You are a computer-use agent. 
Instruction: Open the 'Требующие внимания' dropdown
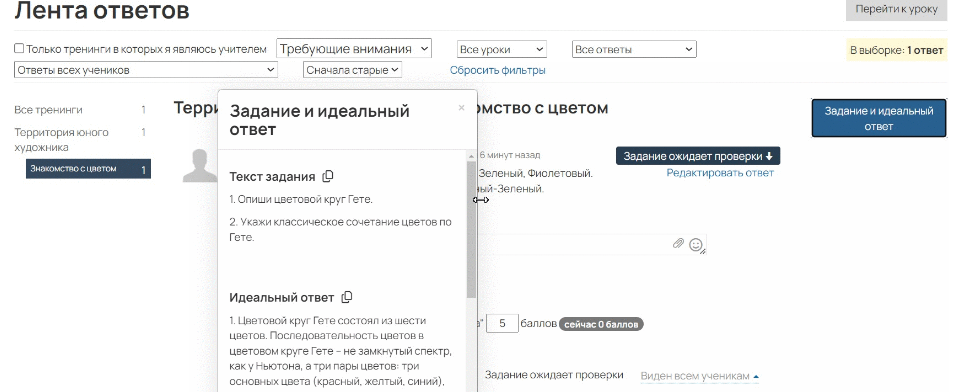click(x=354, y=49)
